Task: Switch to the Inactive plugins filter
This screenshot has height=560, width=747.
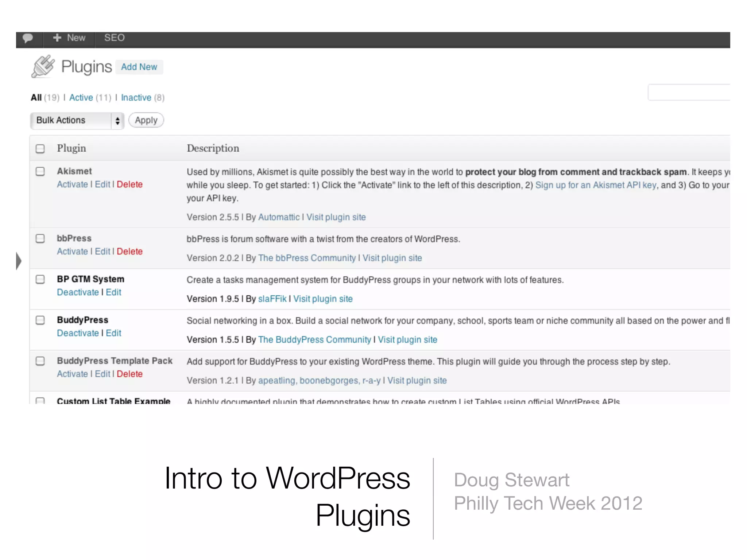Action: 136,98
